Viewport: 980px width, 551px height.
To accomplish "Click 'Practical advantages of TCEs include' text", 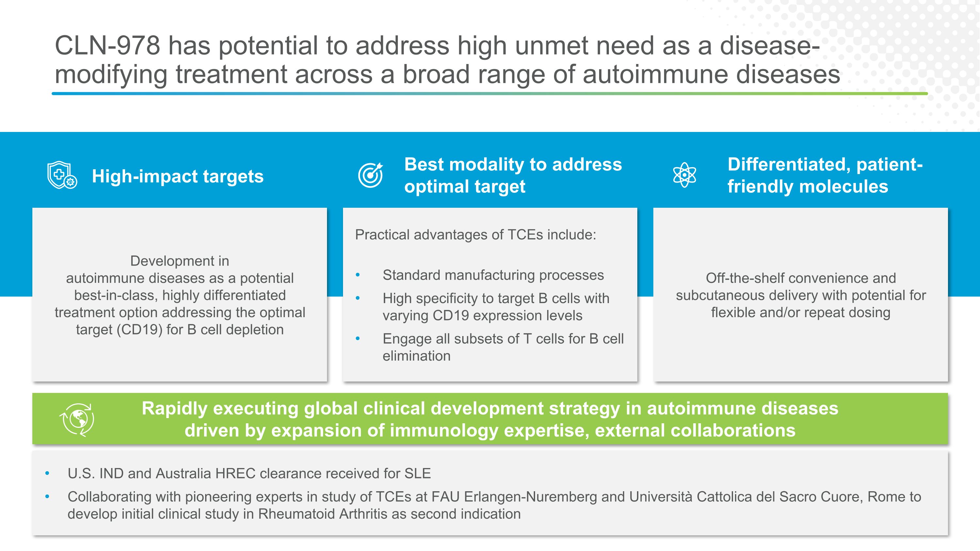I will [x=475, y=235].
